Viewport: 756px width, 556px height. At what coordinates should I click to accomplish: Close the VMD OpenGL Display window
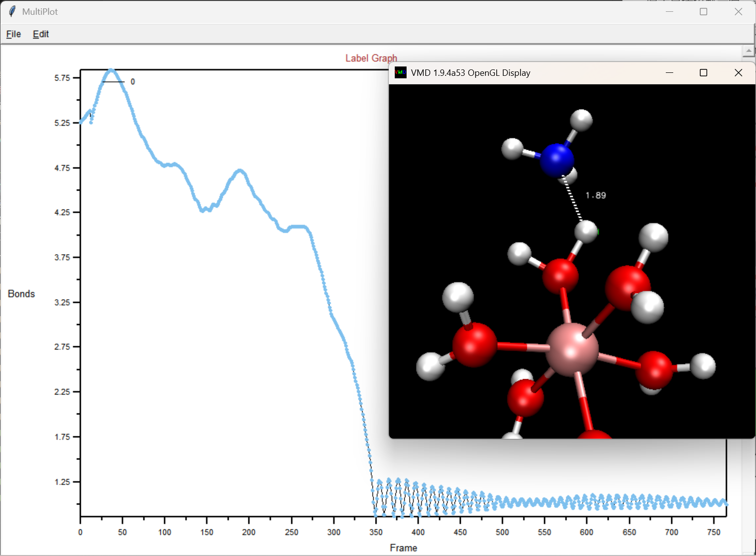point(738,73)
